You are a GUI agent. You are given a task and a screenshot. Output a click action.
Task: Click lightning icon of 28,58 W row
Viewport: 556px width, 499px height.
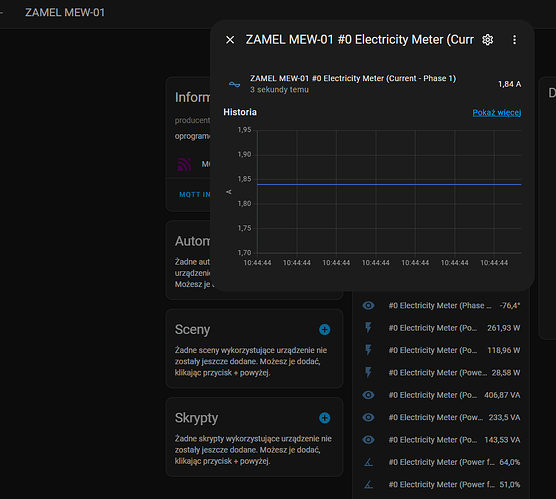tap(368, 372)
